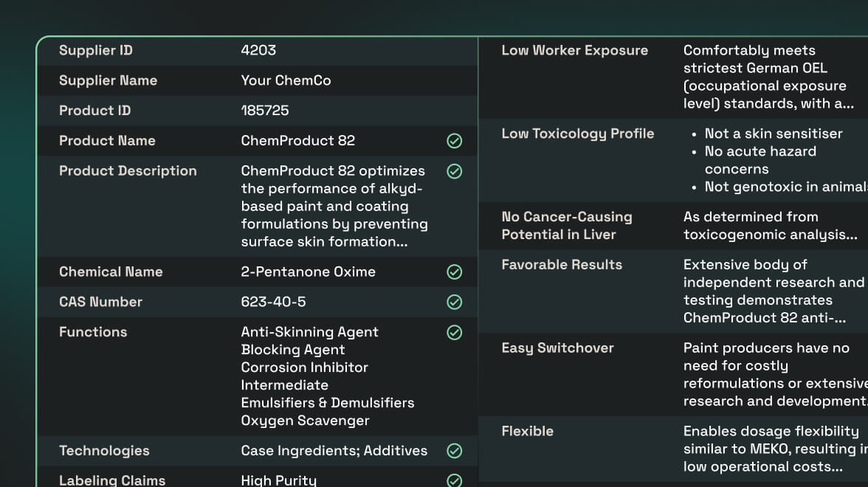Click the green check next to Functions
This screenshot has height=487, width=868.
click(455, 333)
